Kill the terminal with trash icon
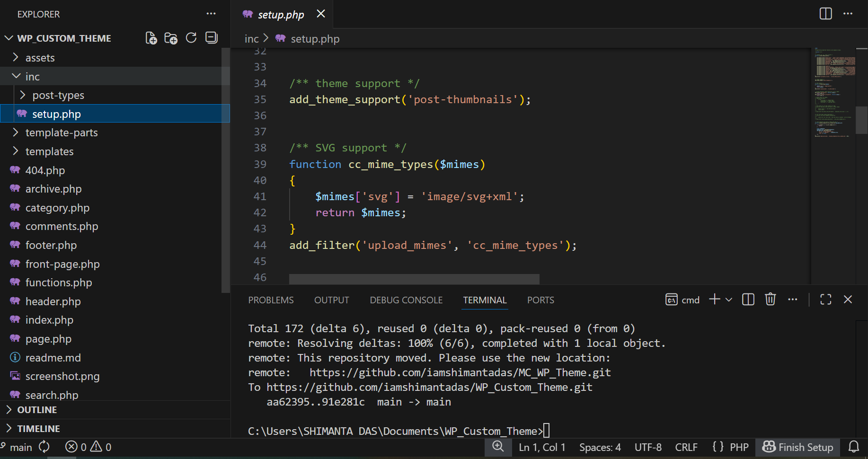Viewport: 868px width, 459px height. 771,300
